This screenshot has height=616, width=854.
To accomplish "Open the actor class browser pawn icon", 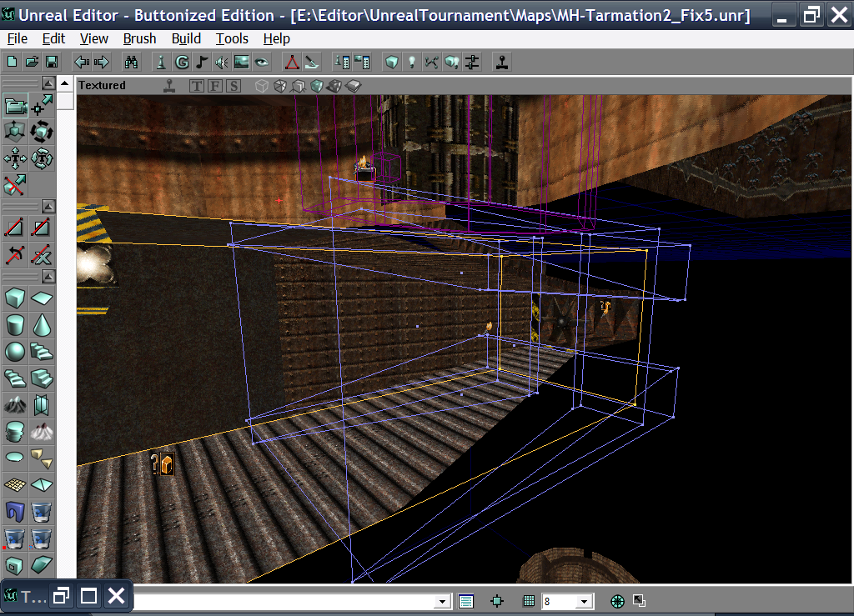I will pyautogui.click(x=159, y=61).
